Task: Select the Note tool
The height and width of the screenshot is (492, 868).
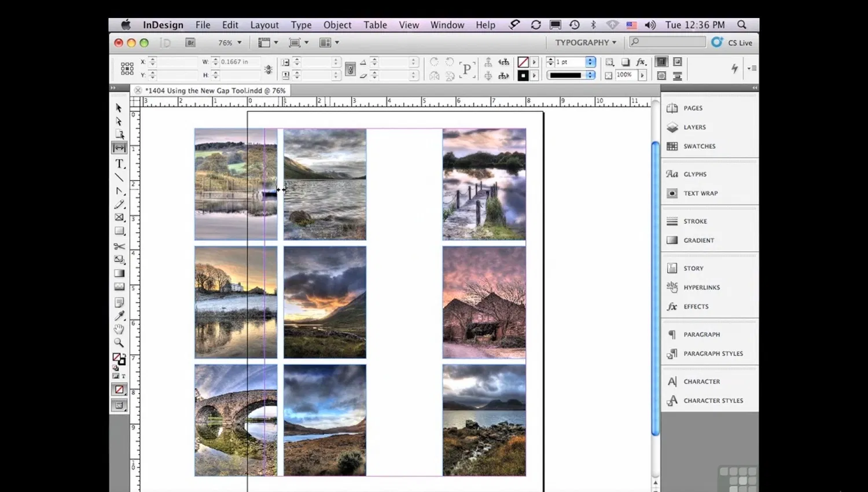Action: click(119, 302)
